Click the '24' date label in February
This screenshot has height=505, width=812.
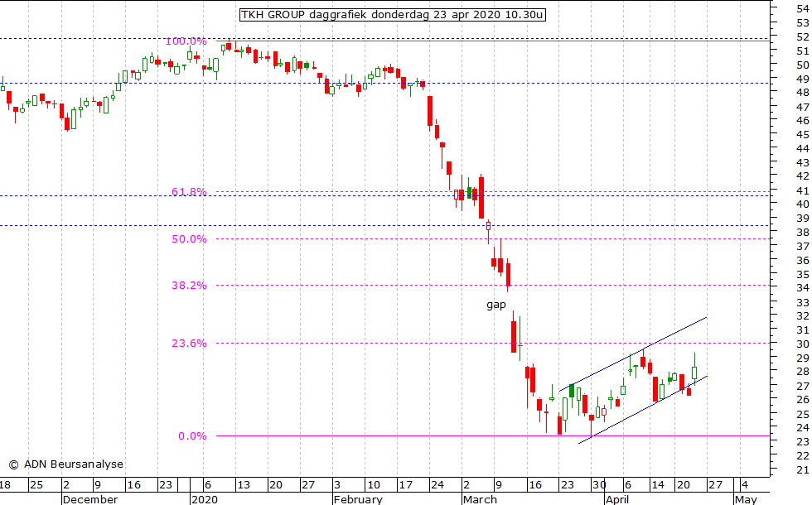click(437, 485)
